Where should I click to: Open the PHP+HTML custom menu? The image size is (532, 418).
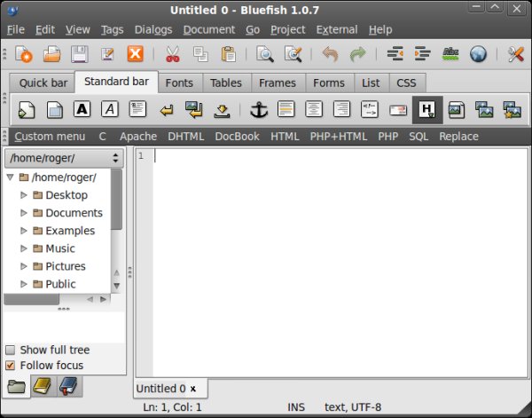click(x=339, y=137)
